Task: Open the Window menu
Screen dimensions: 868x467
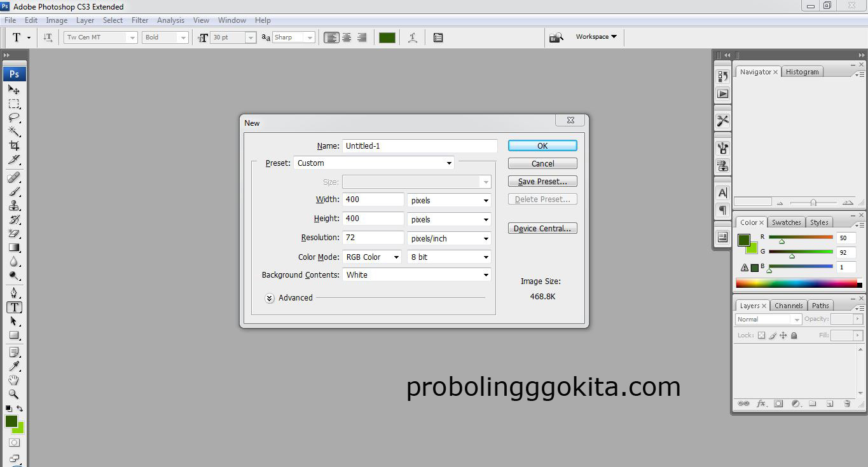Action: tap(232, 20)
